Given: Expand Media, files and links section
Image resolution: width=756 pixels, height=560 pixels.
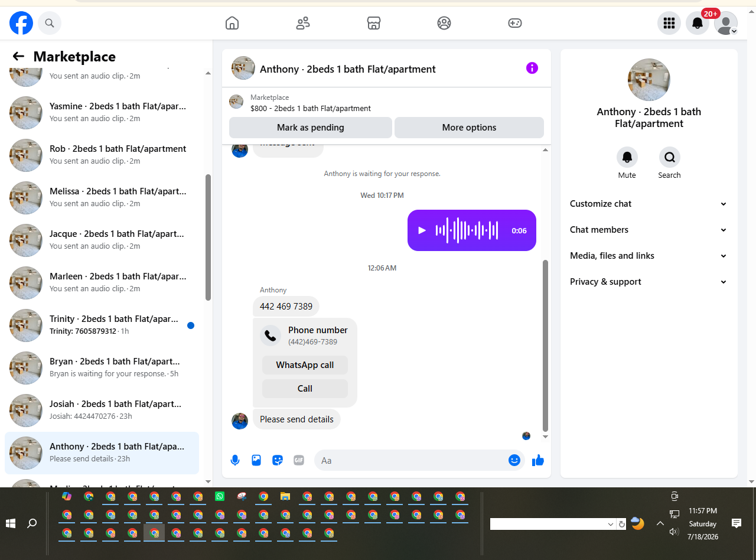Looking at the screenshot, I should (649, 256).
